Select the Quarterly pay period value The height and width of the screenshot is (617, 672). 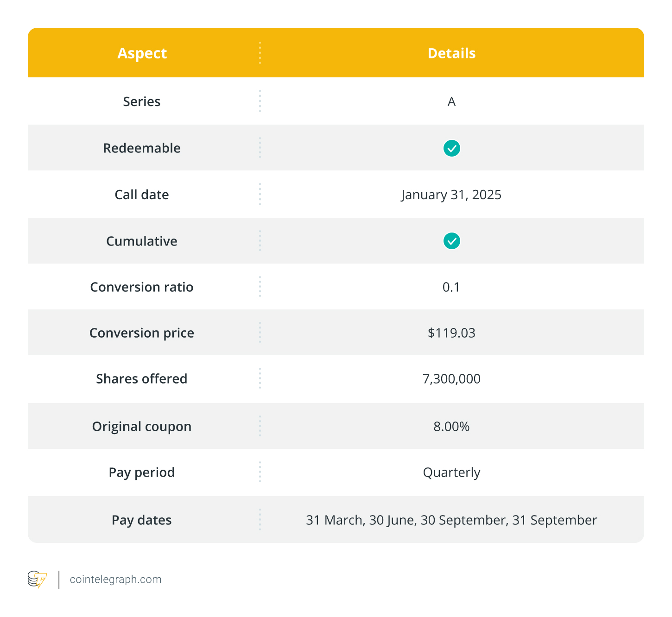(x=451, y=472)
